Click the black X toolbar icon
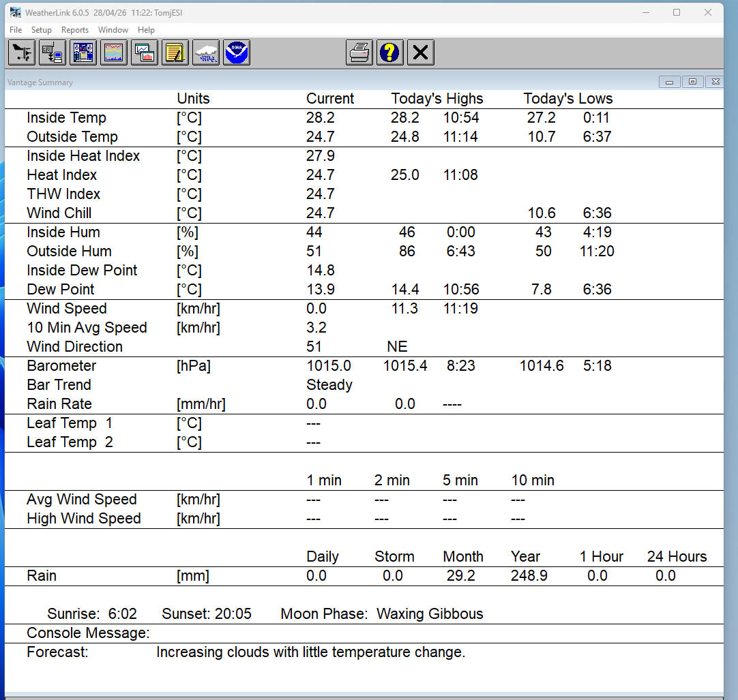Screen dimensions: 738x700 [421, 52]
